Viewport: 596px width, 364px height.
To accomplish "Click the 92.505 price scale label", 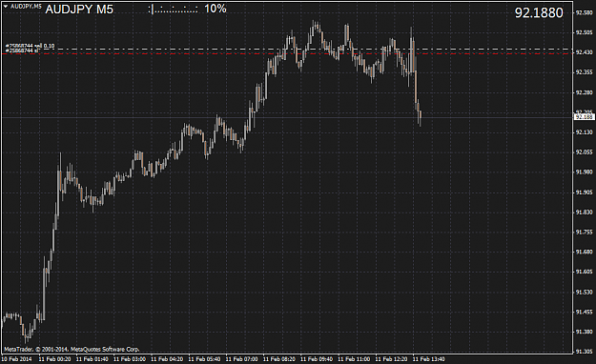I will tap(584, 32).
